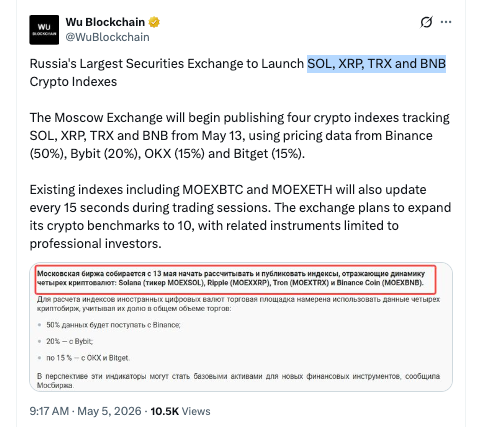482x427 pixels.
Task: Click the words professional investors
Action: [x=95, y=244]
